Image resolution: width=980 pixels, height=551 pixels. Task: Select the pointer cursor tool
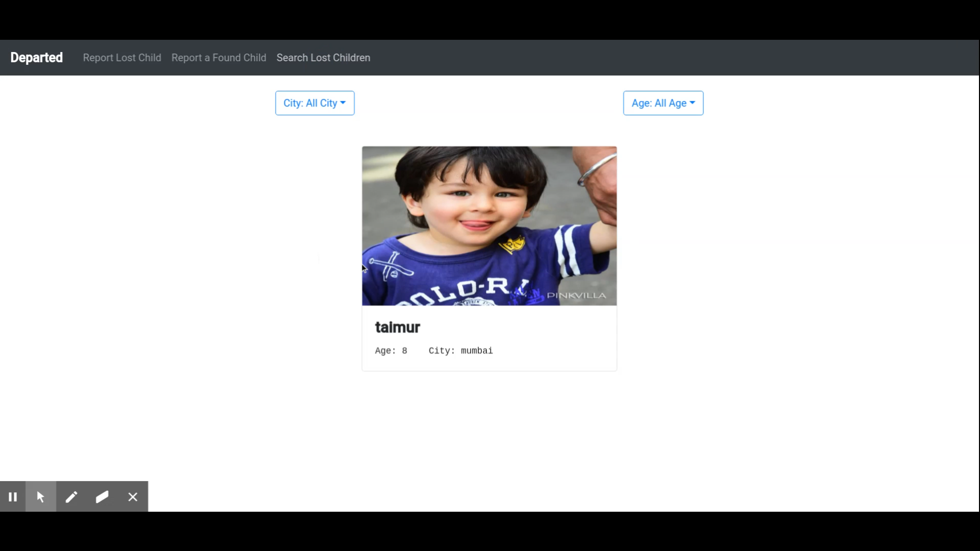tap(41, 496)
